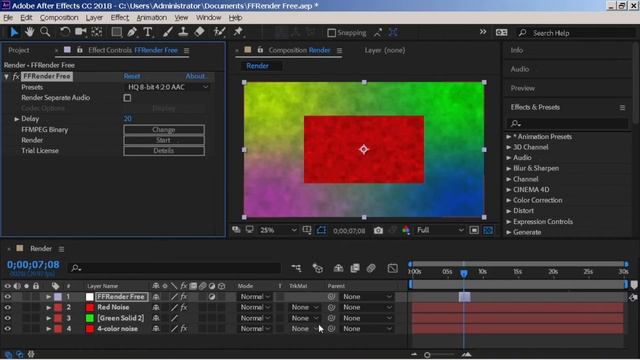Select the Unified Camera tool
640x360 pixels.
click(80, 32)
